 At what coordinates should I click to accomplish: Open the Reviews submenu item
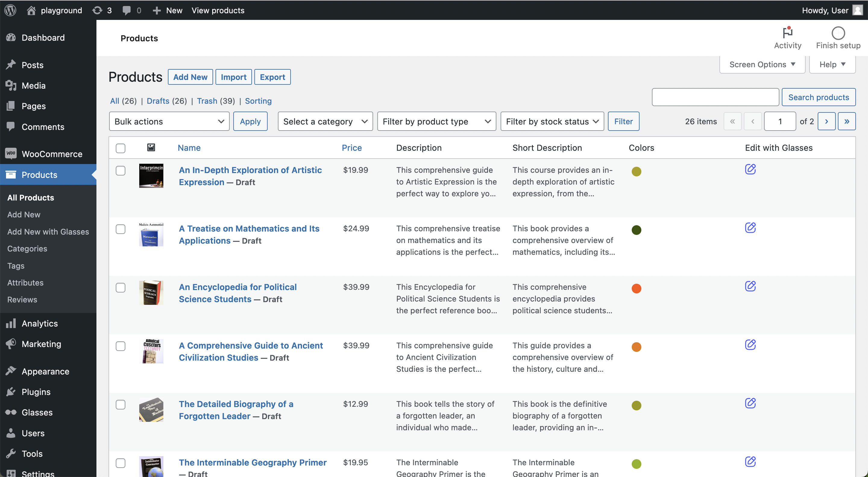pyautogui.click(x=22, y=299)
